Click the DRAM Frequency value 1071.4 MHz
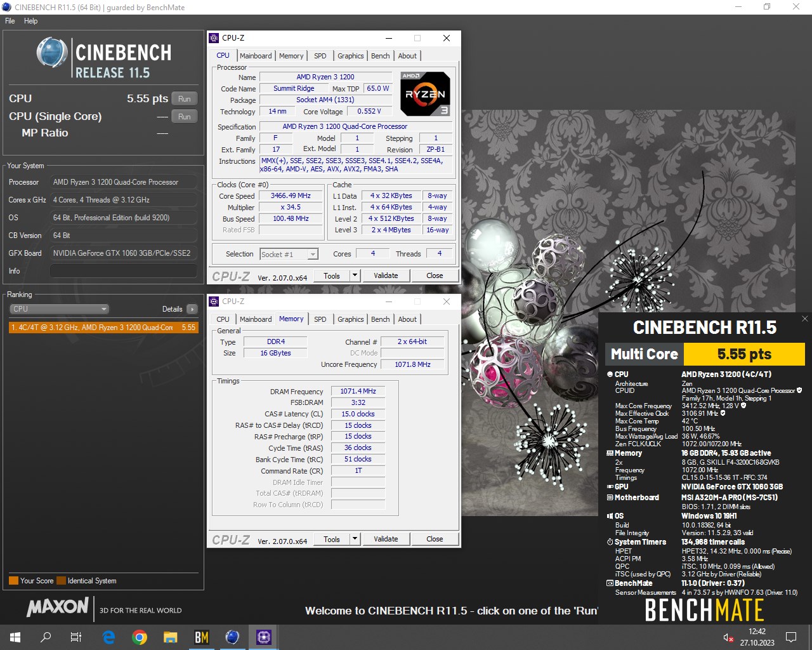 click(358, 391)
